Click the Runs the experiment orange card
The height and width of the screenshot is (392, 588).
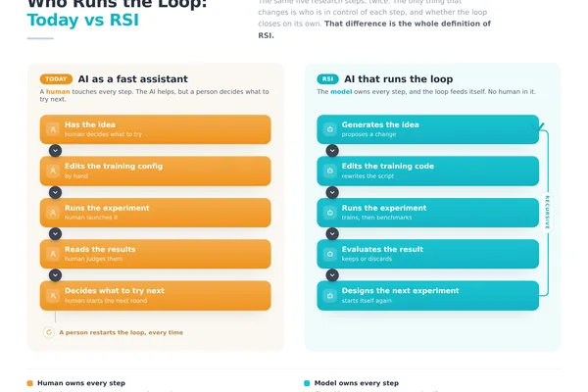click(156, 213)
